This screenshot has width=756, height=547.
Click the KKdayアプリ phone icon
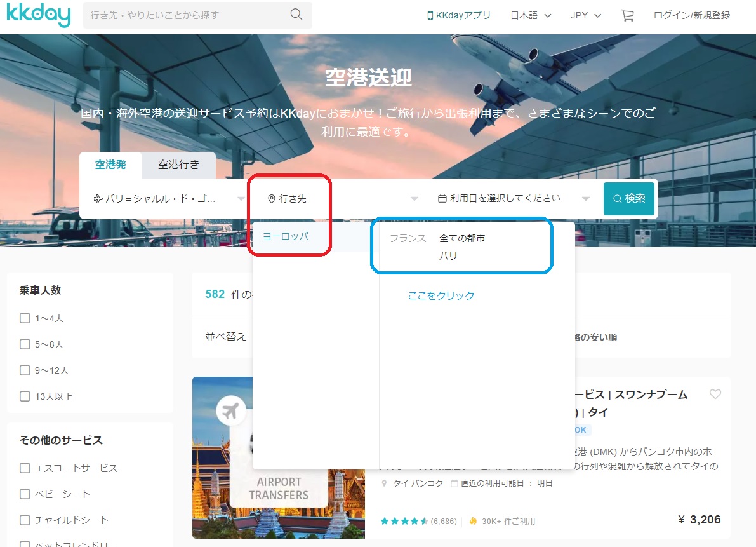pyautogui.click(x=432, y=15)
